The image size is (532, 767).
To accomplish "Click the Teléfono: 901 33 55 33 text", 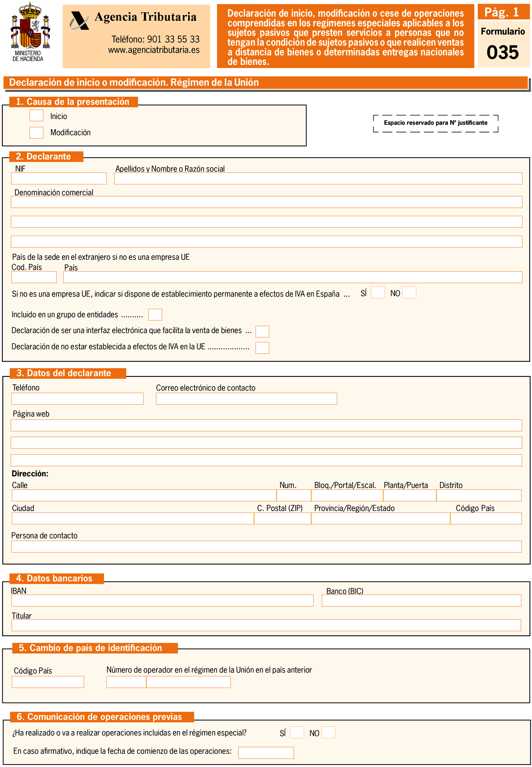I will click(155, 39).
